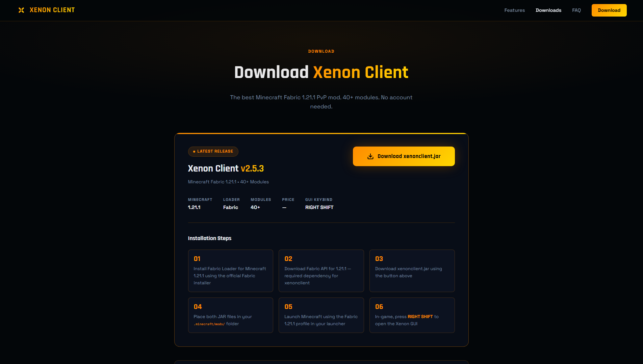Viewport: 643px width, 364px height.
Task: Click the Download xenonclient.jar button
Action: [404, 156]
